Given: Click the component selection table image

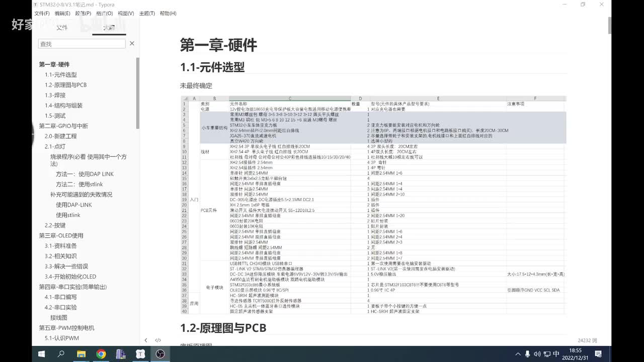Looking at the screenshot, I should pyautogui.click(x=373, y=205).
